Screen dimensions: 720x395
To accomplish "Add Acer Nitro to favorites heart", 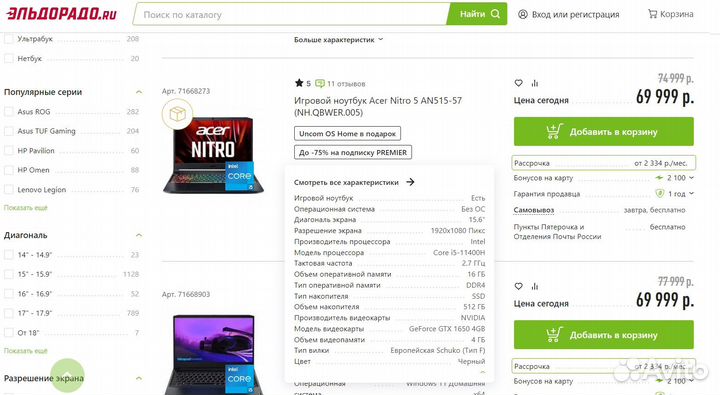I will [x=518, y=83].
